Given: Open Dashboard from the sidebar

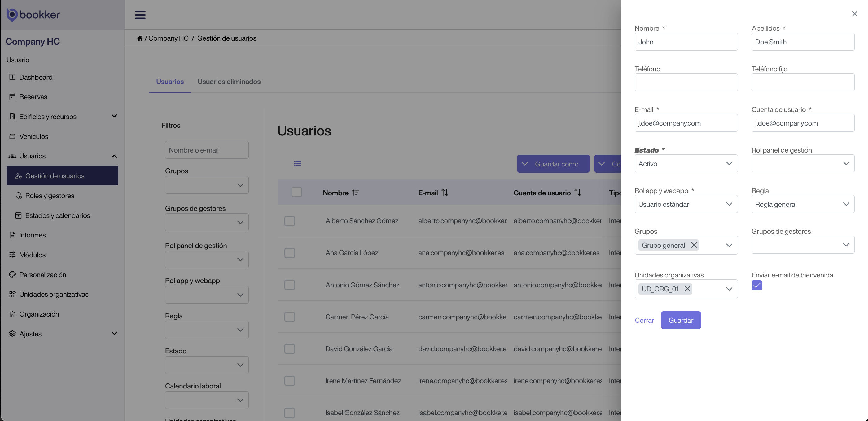Looking at the screenshot, I should [x=36, y=77].
